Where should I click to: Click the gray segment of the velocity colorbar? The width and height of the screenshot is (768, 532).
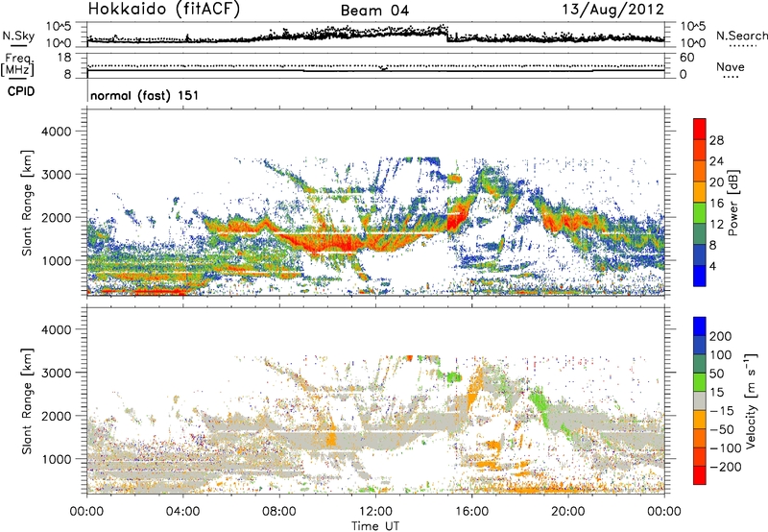700,400
